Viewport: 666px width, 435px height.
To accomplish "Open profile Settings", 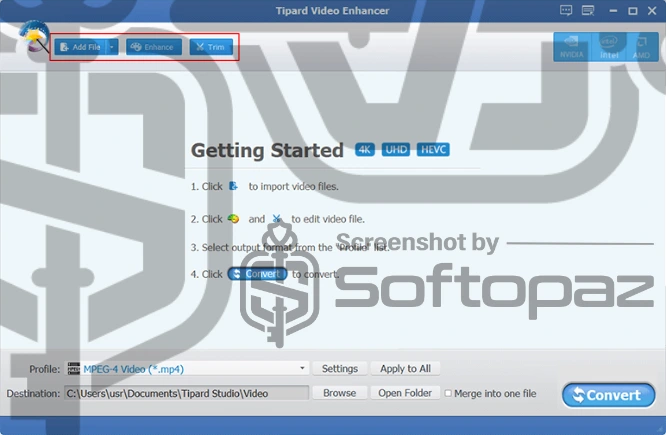I will (340, 369).
